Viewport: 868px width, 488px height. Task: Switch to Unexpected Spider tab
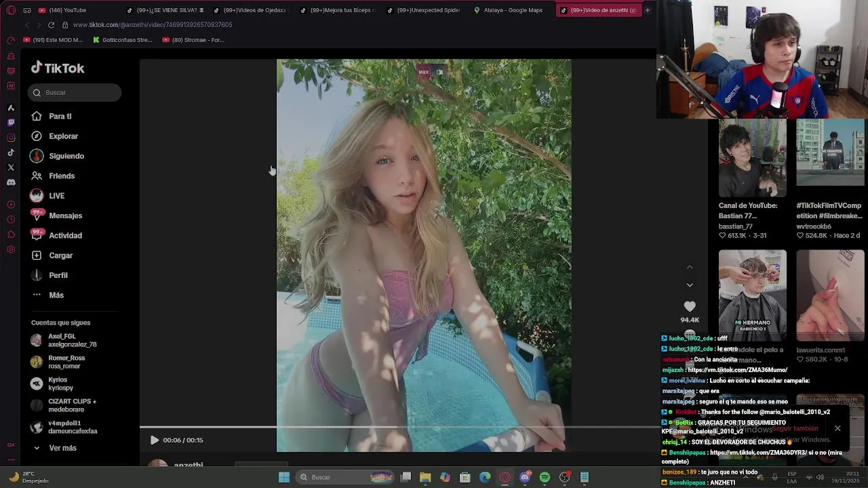[x=425, y=10]
